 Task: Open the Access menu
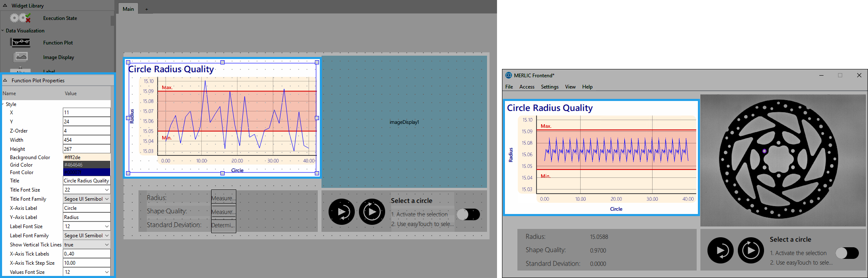(527, 87)
